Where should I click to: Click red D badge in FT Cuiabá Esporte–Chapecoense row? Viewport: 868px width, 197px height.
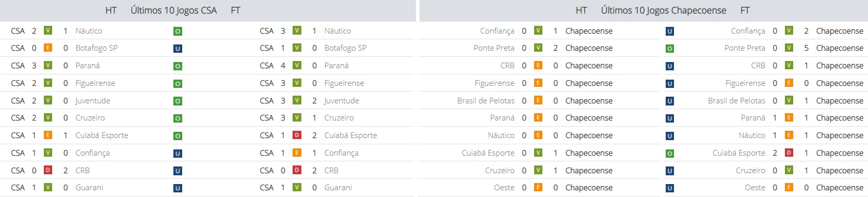(x=789, y=153)
